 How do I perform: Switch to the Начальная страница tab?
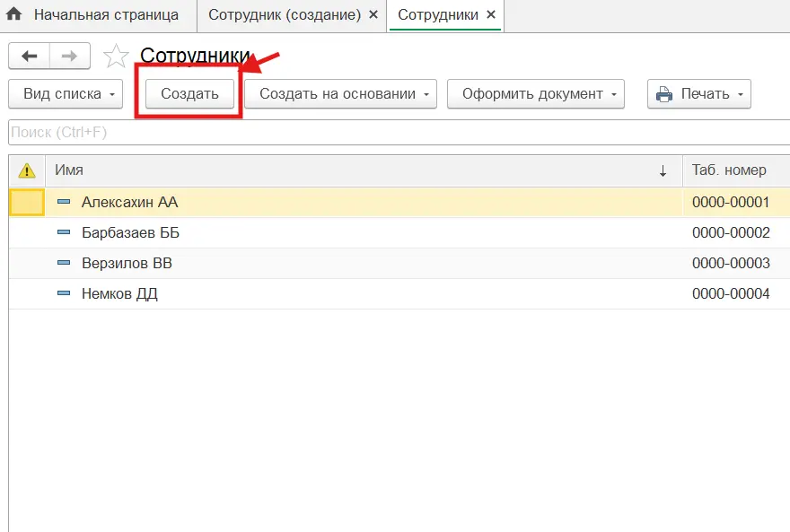[106, 15]
